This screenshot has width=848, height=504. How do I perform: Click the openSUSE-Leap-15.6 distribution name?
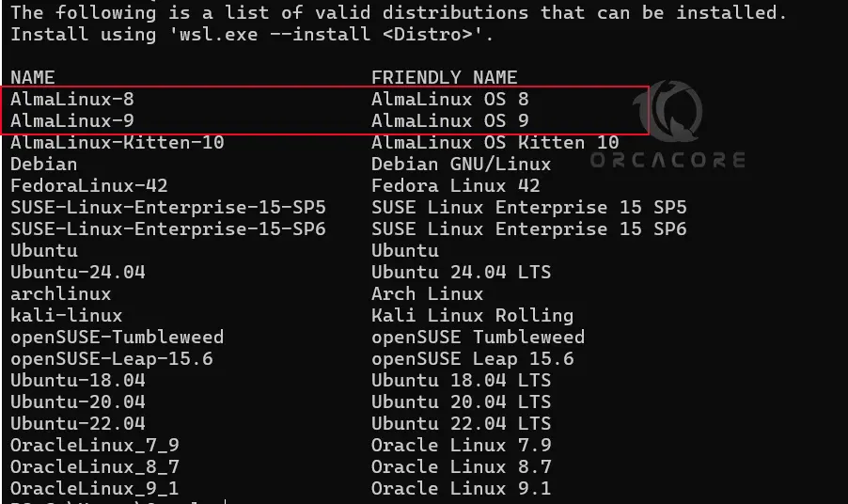click(112, 358)
